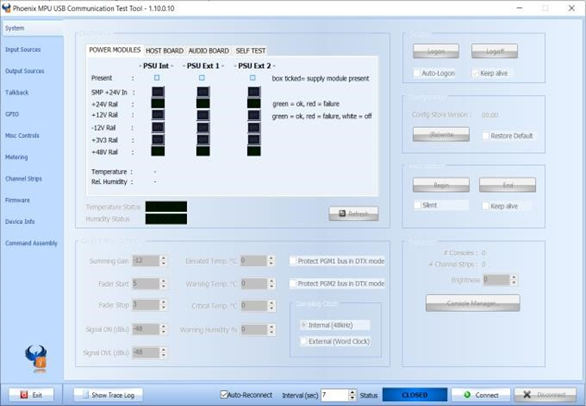Click the Disconnect button
Image resolution: width=586 pixels, height=406 pixels.
click(x=545, y=395)
